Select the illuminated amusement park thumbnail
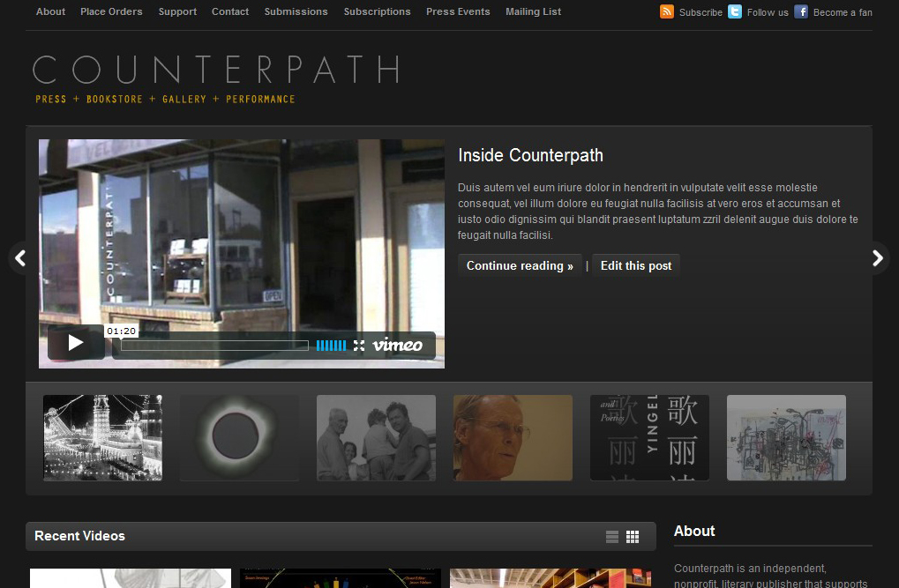 [x=102, y=438]
